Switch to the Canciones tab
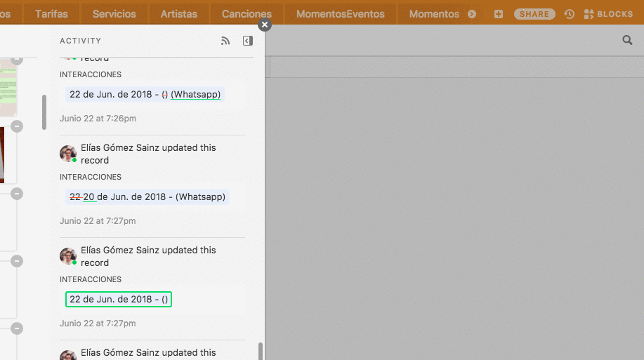The height and width of the screenshot is (360, 644). 247,14
